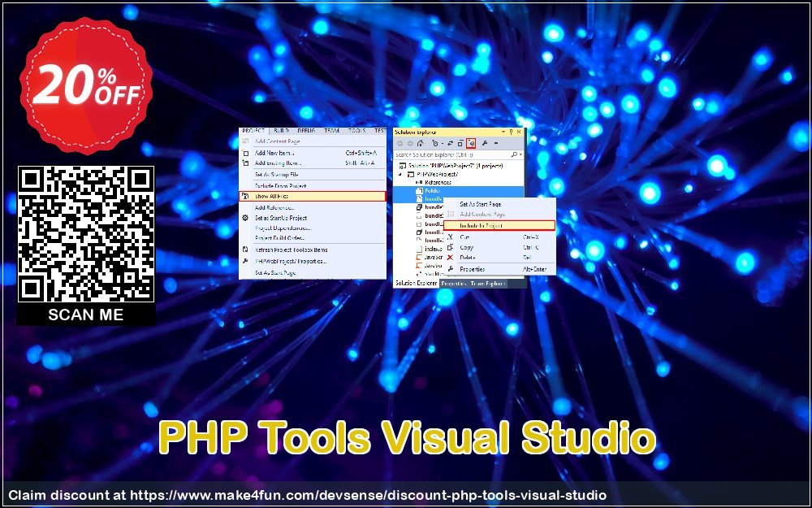
Task: Open the Pending Changes Filter dropdown arrow
Action: (442, 144)
